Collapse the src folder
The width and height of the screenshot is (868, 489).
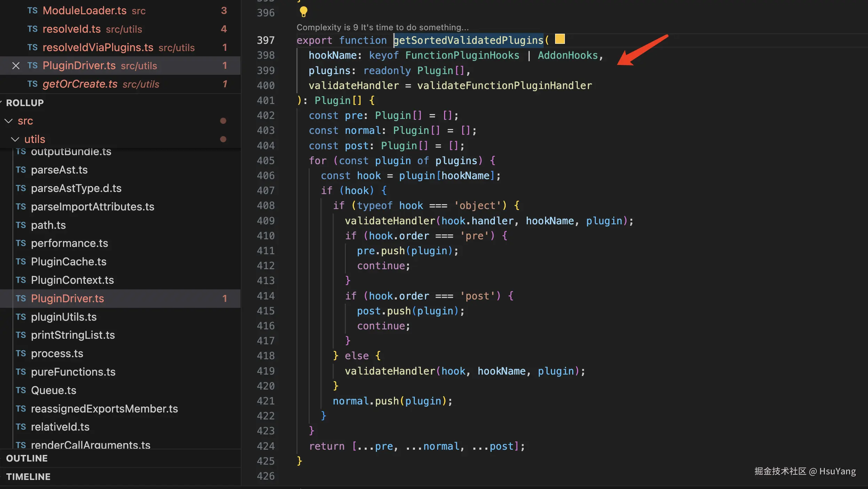9,121
